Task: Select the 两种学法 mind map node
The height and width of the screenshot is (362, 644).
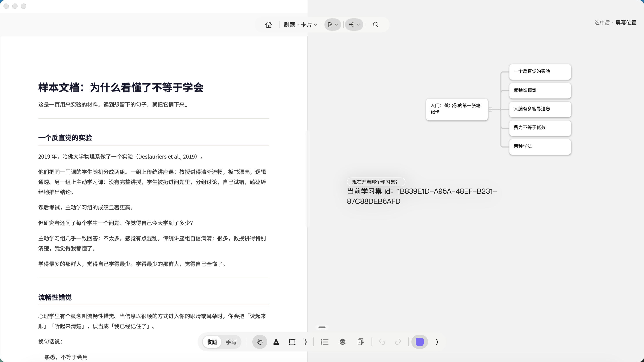Action: pyautogui.click(x=540, y=147)
